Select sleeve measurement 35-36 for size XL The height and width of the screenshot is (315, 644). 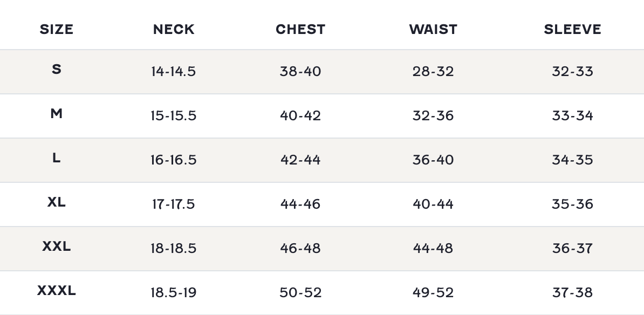coord(572,204)
